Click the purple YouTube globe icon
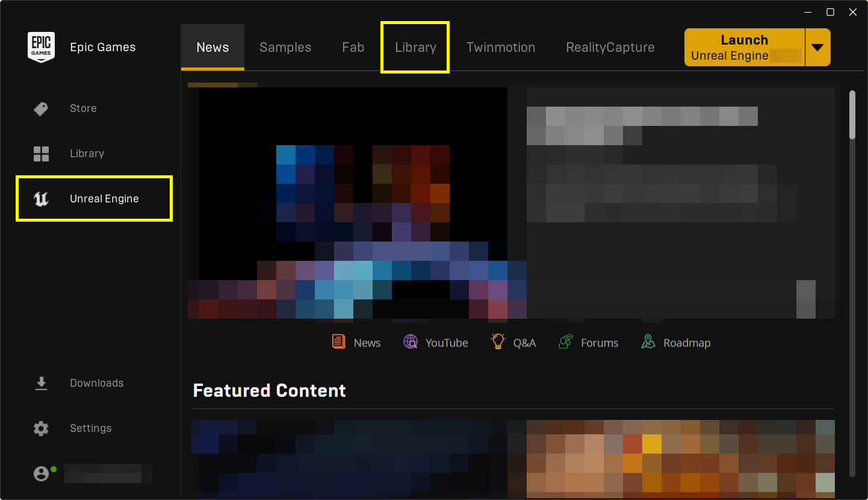This screenshot has height=500, width=868. (x=411, y=342)
